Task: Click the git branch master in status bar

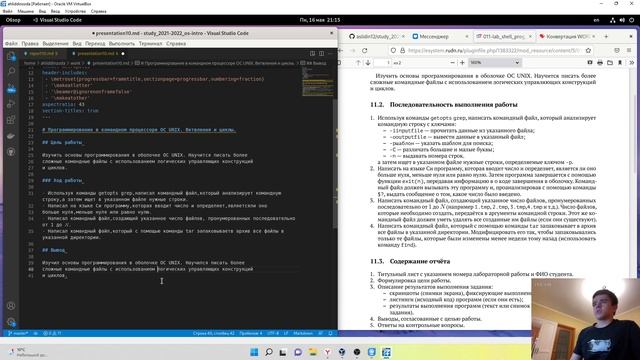Action: click(18, 333)
